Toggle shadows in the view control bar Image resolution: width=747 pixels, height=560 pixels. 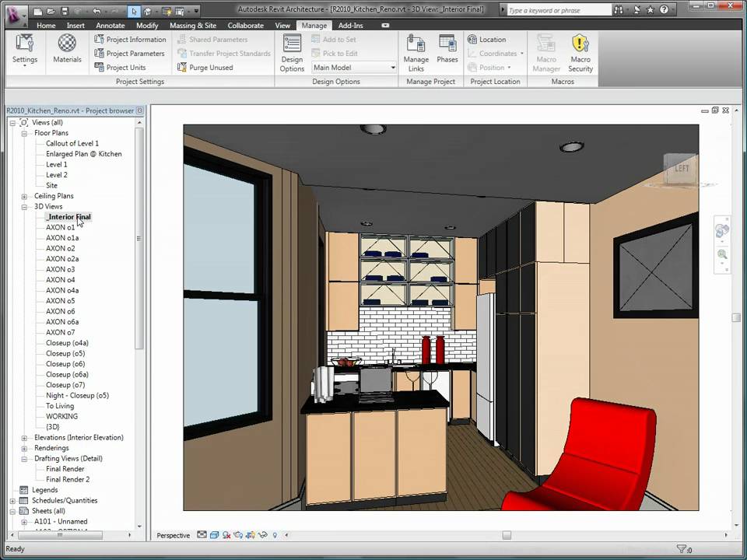[227, 535]
